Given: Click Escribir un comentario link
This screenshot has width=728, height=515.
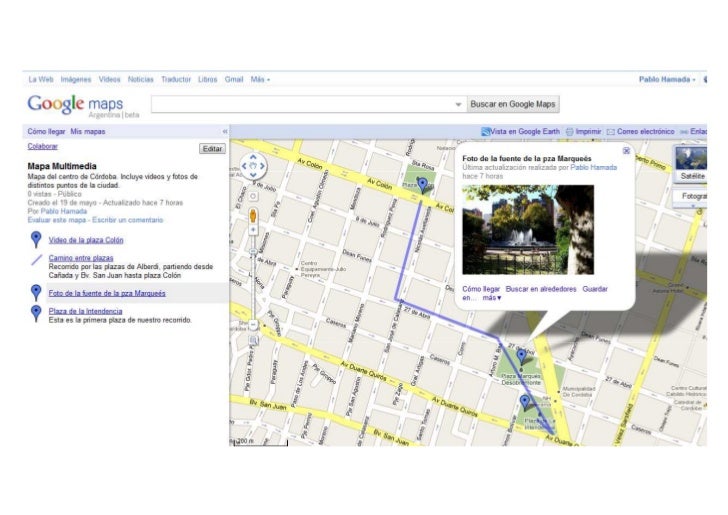Looking at the screenshot, I should pyautogui.click(x=128, y=220).
